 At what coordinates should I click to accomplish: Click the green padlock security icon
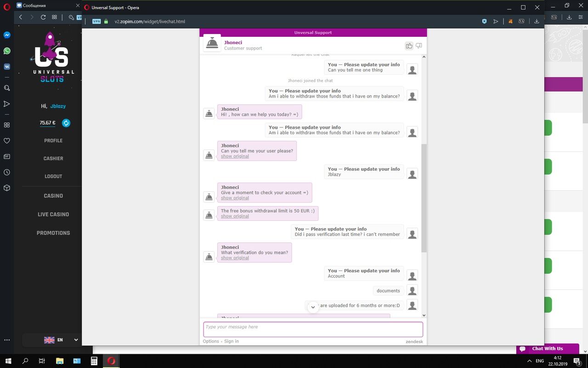pos(106,21)
